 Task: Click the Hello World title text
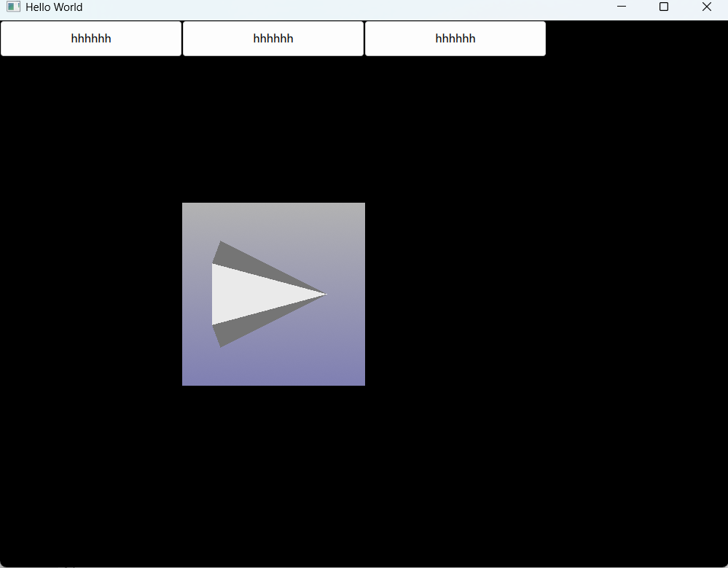[55, 7]
